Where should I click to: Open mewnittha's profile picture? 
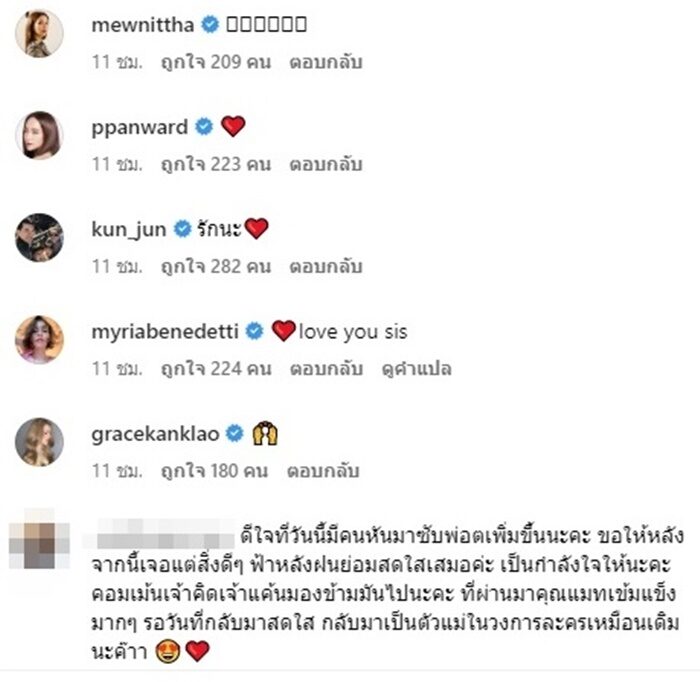[x=39, y=33]
